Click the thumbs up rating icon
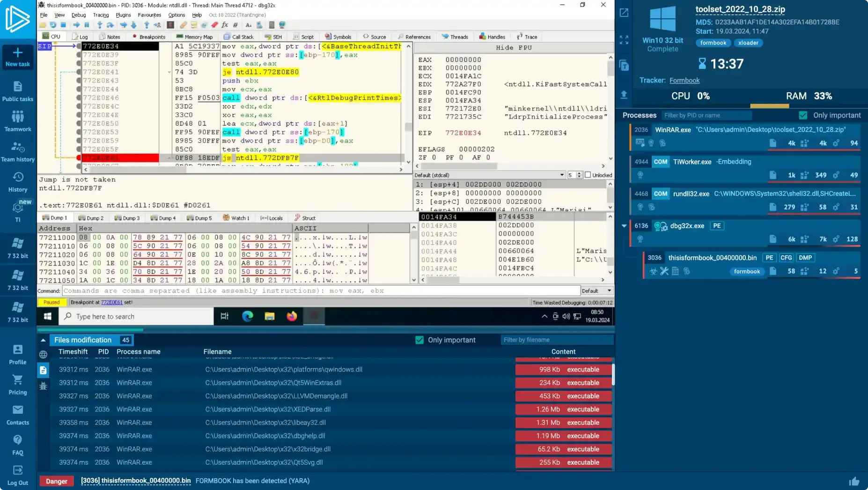The width and height of the screenshot is (868, 490). point(854,481)
